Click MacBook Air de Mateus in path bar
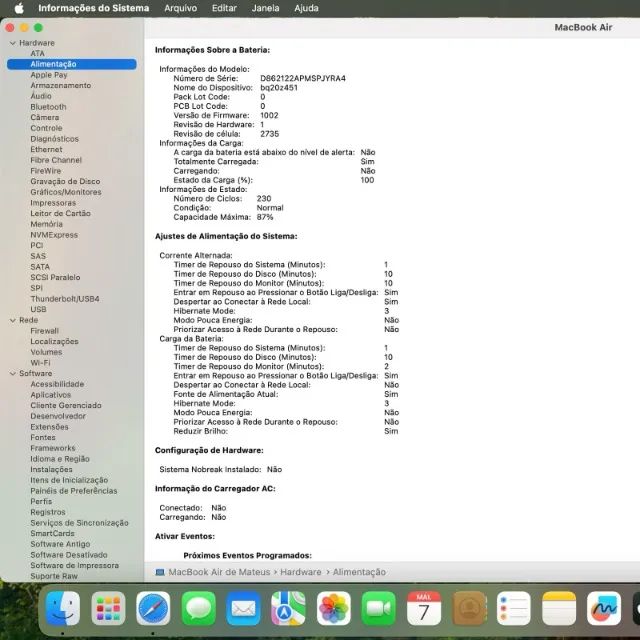 [219, 572]
